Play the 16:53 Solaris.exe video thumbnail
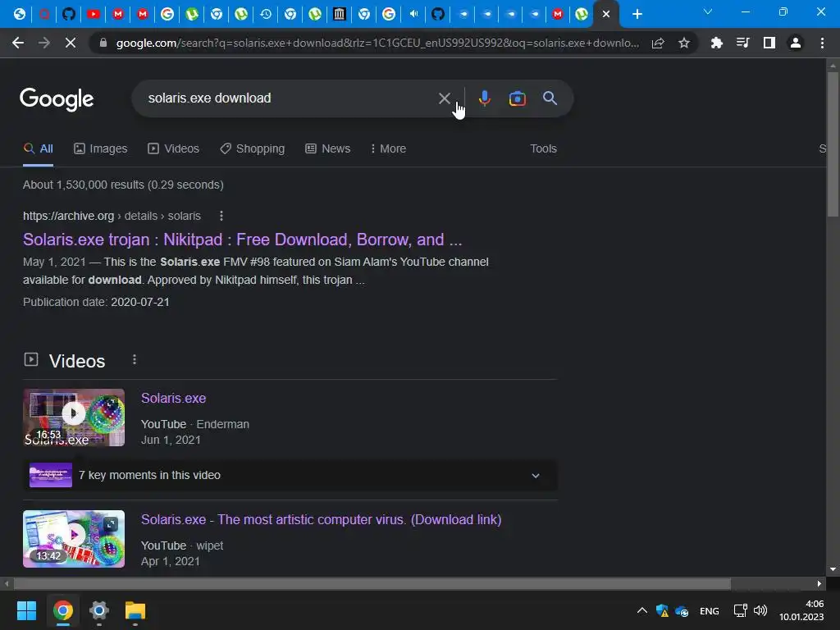 [x=74, y=418]
